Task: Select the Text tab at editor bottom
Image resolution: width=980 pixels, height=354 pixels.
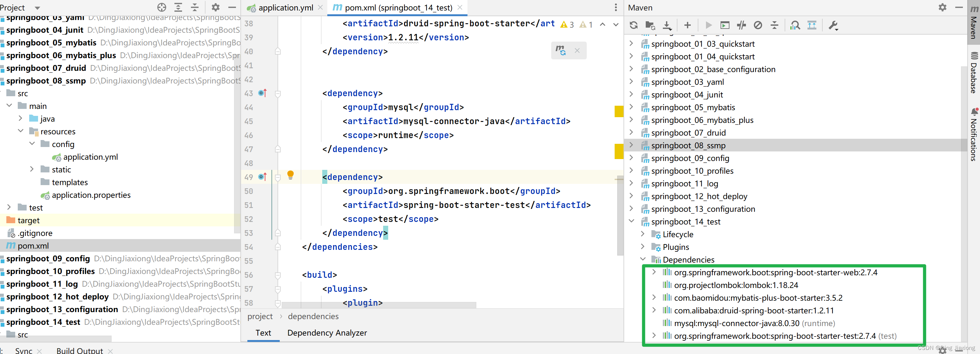Action: tap(263, 333)
